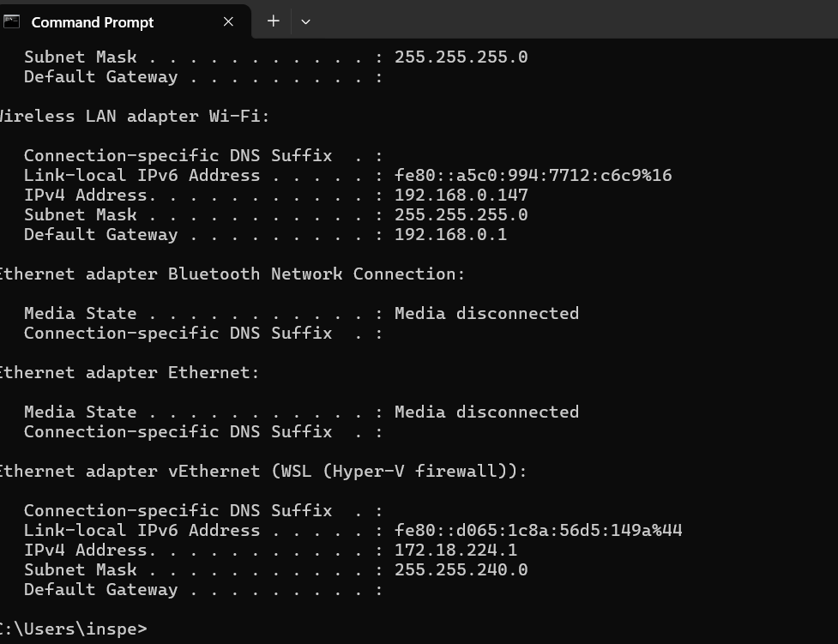The height and width of the screenshot is (644, 838).
Task: Click the subnet mask value 255.255.240.0
Action: click(x=461, y=570)
